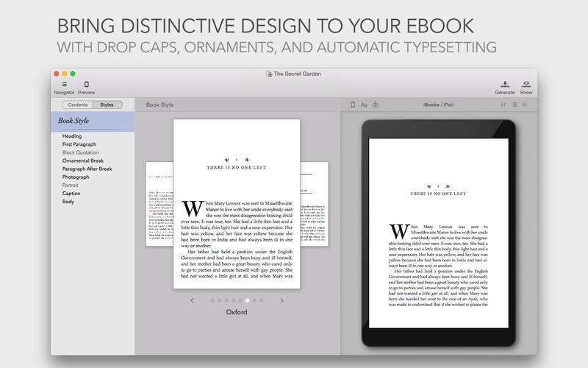Click the Aa font size icon

(x=364, y=105)
